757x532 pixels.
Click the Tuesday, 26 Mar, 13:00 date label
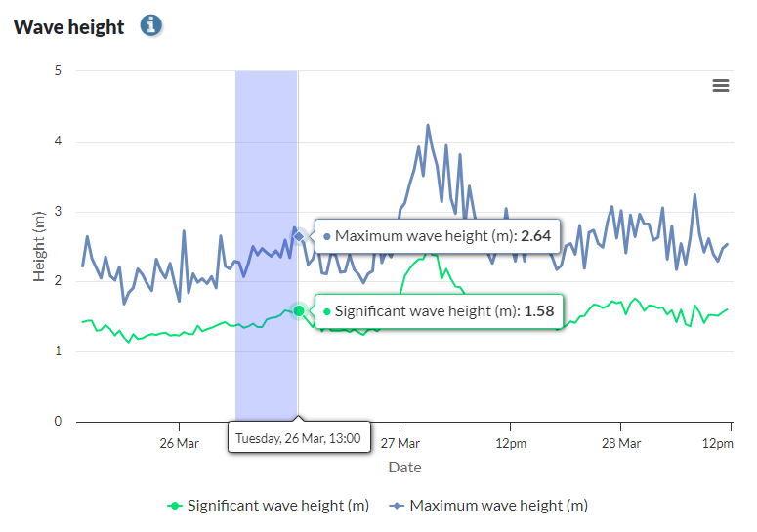[299, 438]
